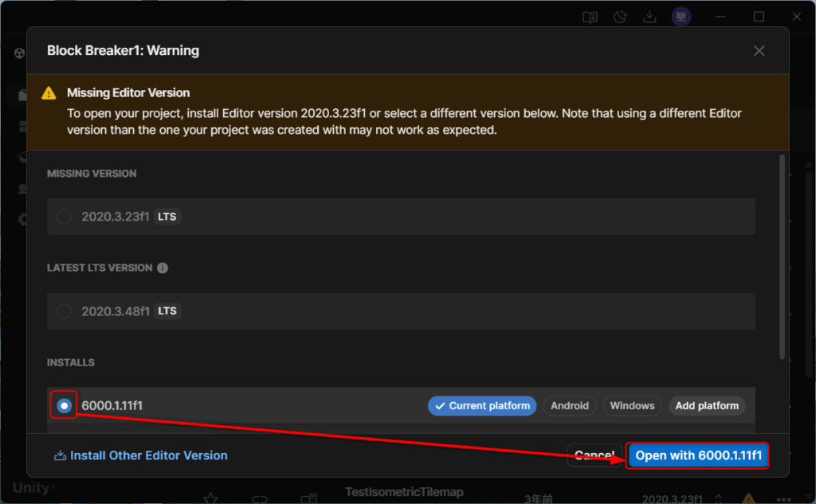816x504 pixels.
Task: Click the Missing Editor Version heading
Action: (128, 92)
